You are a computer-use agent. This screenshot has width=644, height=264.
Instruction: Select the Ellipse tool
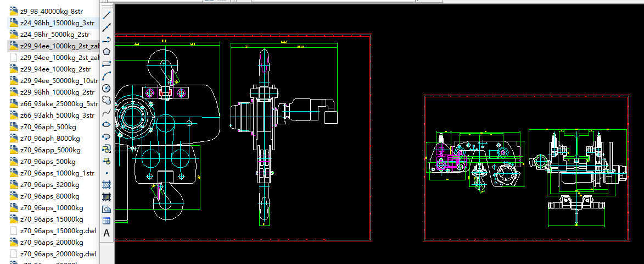tap(107, 124)
